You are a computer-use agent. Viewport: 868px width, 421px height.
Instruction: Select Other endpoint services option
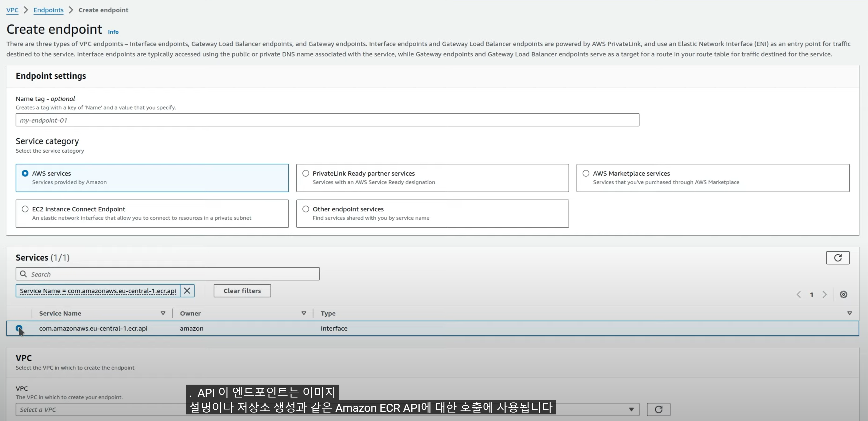[306, 209]
